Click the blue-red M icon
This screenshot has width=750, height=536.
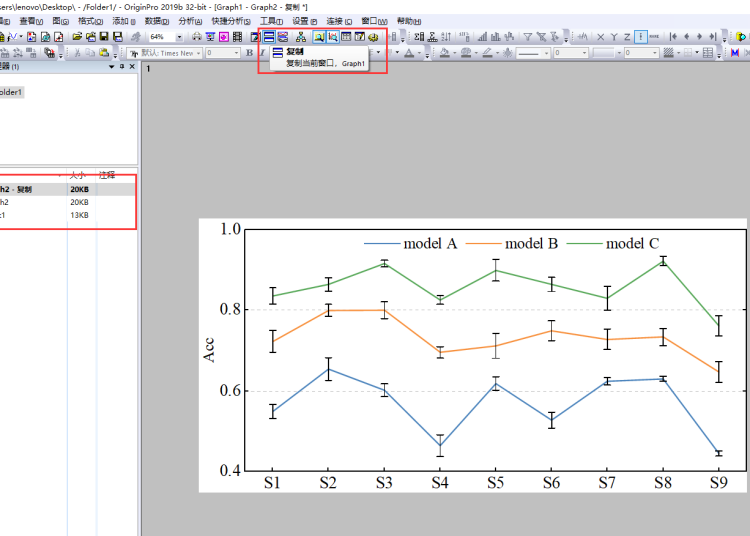(x=735, y=53)
